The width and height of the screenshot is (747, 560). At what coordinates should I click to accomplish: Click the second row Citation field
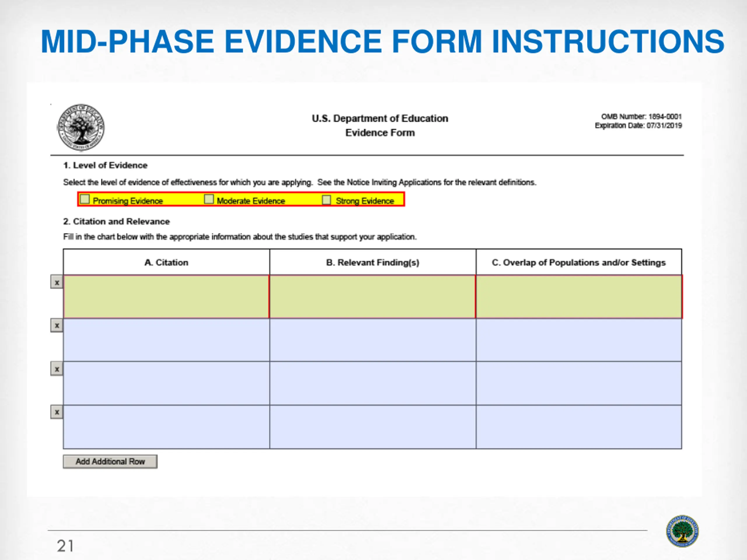point(167,340)
